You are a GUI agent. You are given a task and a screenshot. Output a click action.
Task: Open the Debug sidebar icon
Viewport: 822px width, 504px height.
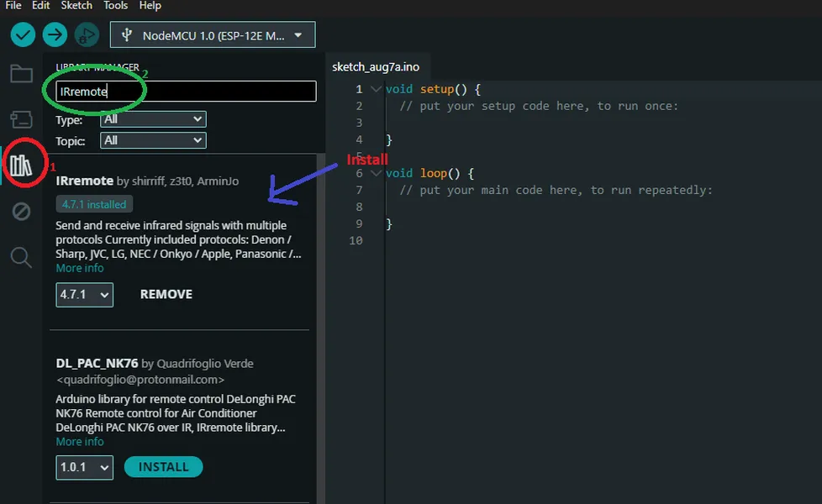[22, 212]
